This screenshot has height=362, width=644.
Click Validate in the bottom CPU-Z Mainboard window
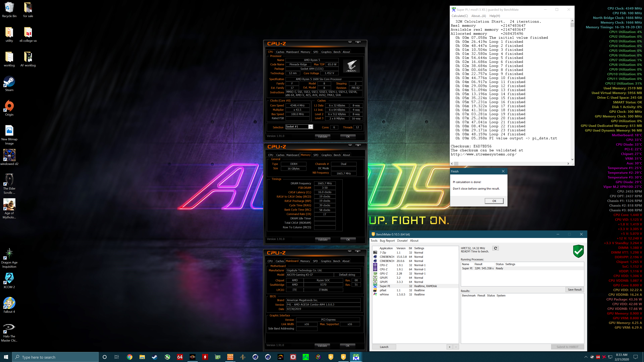coord(322,346)
